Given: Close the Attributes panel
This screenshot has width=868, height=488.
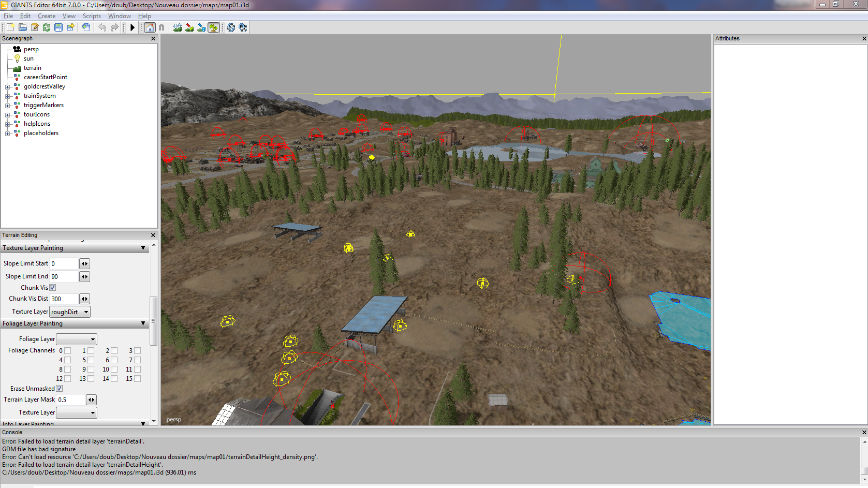Looking at the screenshot, I should coord(864,39).
